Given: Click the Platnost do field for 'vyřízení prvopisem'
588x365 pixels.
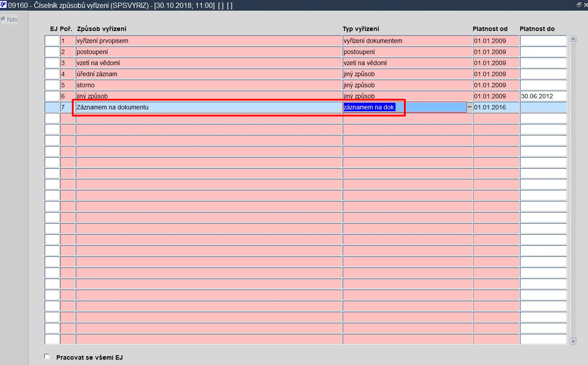Looking at the screenshot, I should coord(543,41).
